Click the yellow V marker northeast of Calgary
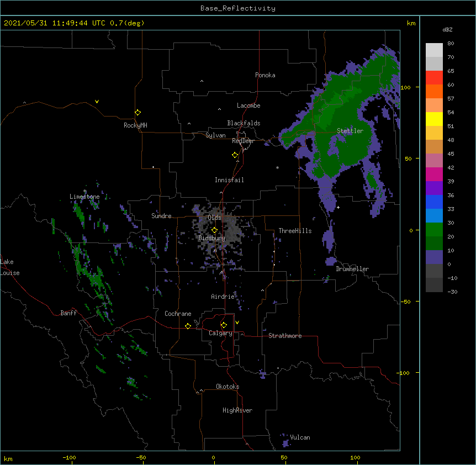Viewport: 476px width, 465px height. (x=237, y=323)
